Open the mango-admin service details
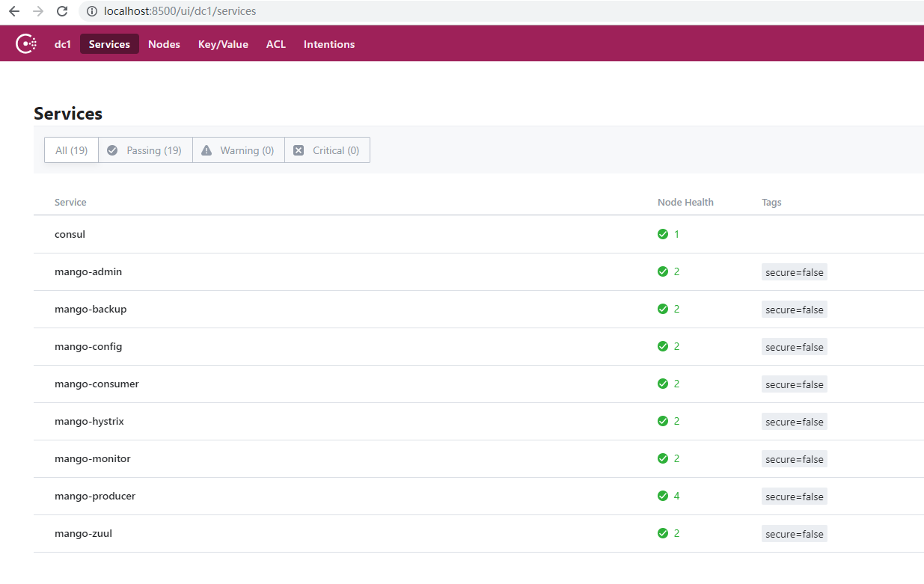924x584 pixels. tap(88, 271)
